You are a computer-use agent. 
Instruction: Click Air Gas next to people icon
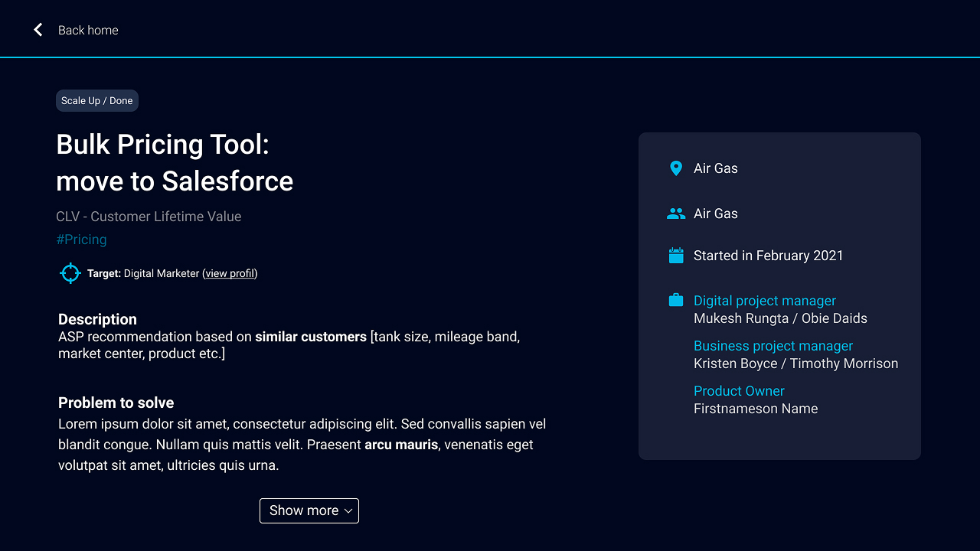point(716,214)
